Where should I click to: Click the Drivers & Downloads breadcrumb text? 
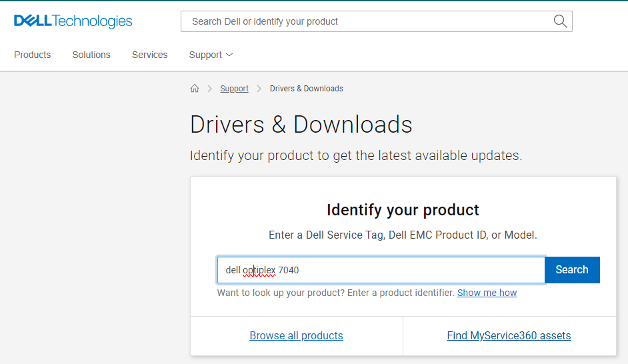pyautogui.click(x=307, y=89)
